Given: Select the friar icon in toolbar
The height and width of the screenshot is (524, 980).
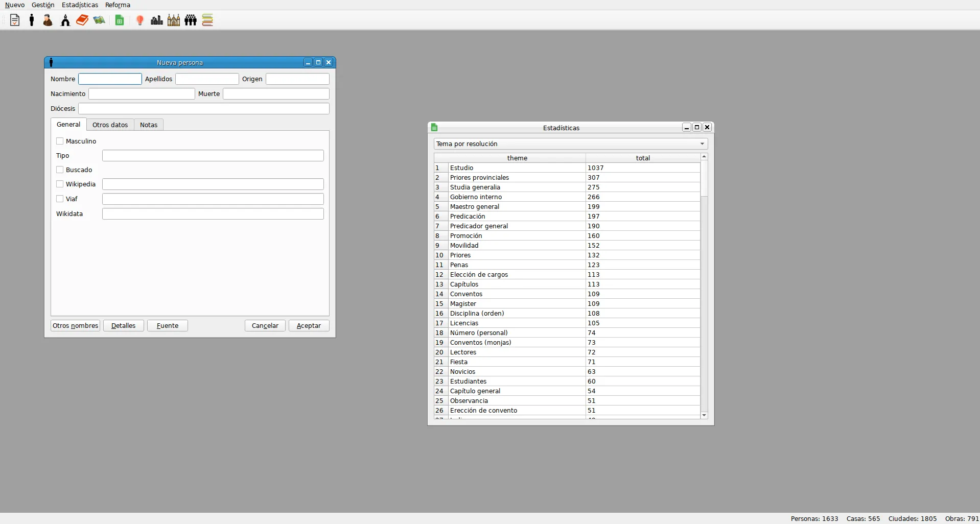Looking at the screenshot, I should point(47,20).
